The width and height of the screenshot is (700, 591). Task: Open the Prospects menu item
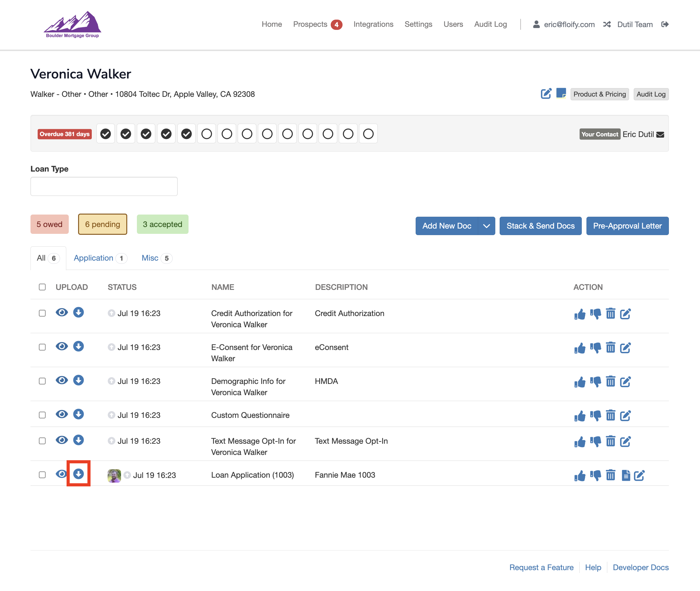[x=310, y=25]
